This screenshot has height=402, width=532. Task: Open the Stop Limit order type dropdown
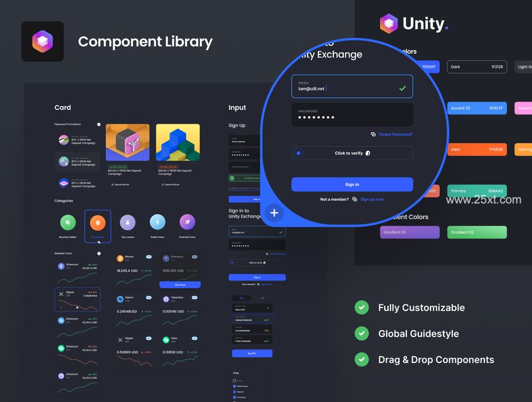[252, 308]
